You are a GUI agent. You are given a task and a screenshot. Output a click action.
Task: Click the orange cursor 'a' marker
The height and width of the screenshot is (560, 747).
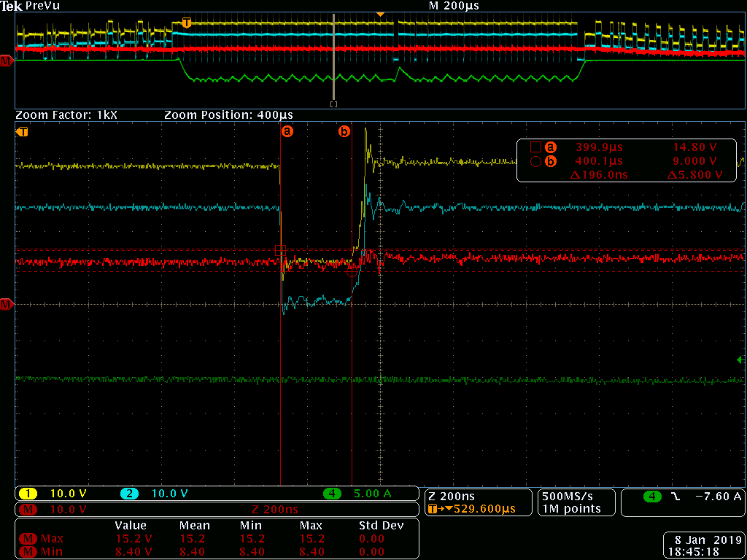tap(286, 131)
